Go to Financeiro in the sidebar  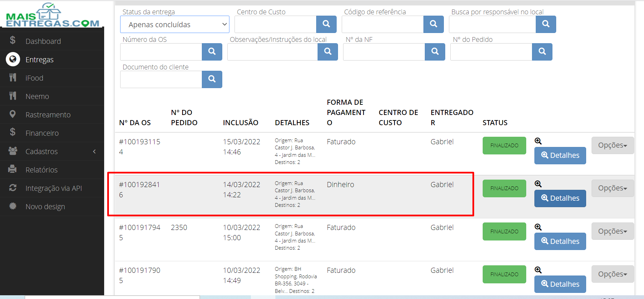coord(52,133)
